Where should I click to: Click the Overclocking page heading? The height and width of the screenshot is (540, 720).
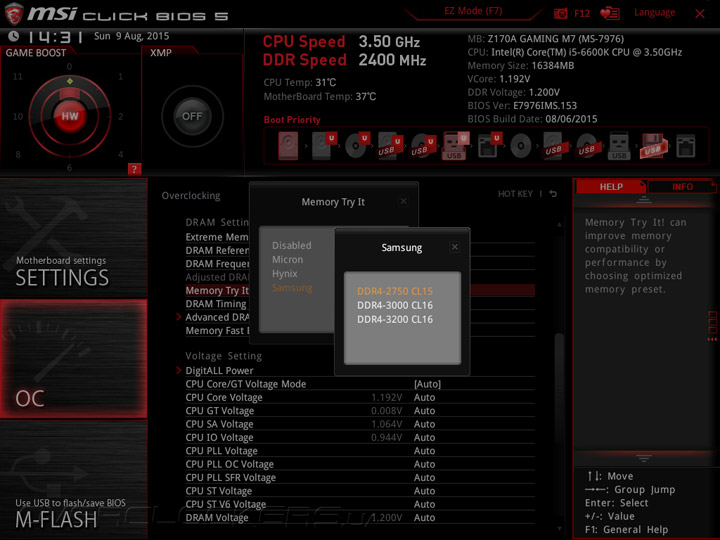pyautogui.click(x=191, y=196)
